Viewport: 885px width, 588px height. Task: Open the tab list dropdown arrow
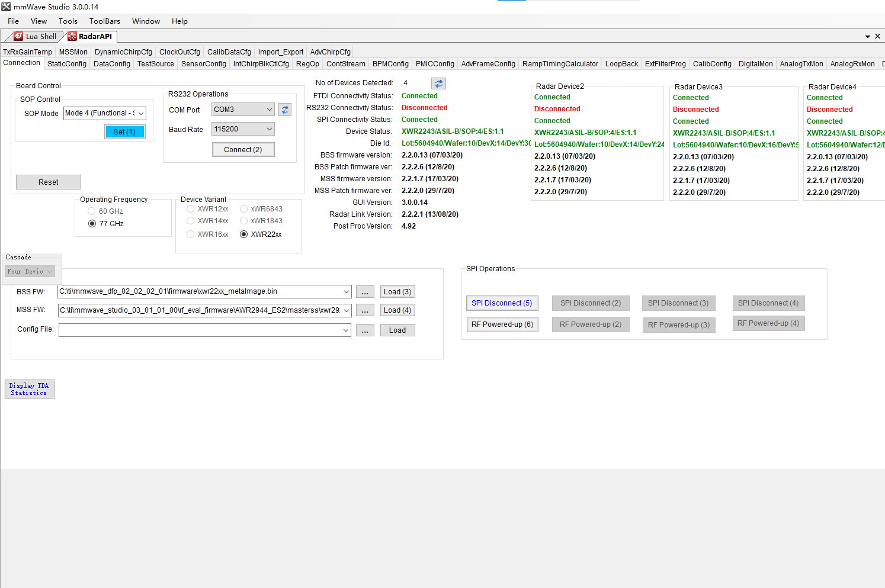868,36
